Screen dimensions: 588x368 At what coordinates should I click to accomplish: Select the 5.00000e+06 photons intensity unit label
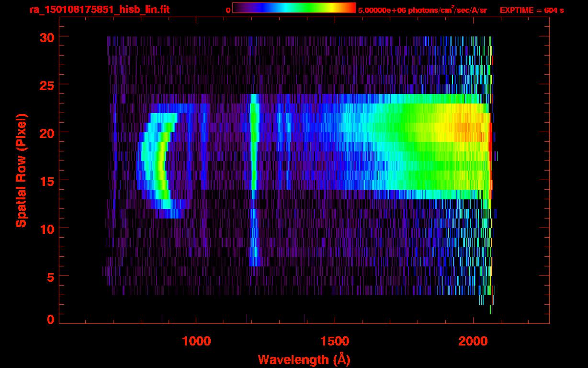[422, 10]
